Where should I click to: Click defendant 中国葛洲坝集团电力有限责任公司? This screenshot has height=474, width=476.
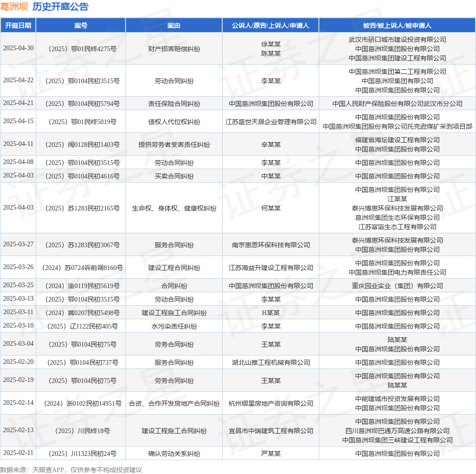click(x=397, y=272)
